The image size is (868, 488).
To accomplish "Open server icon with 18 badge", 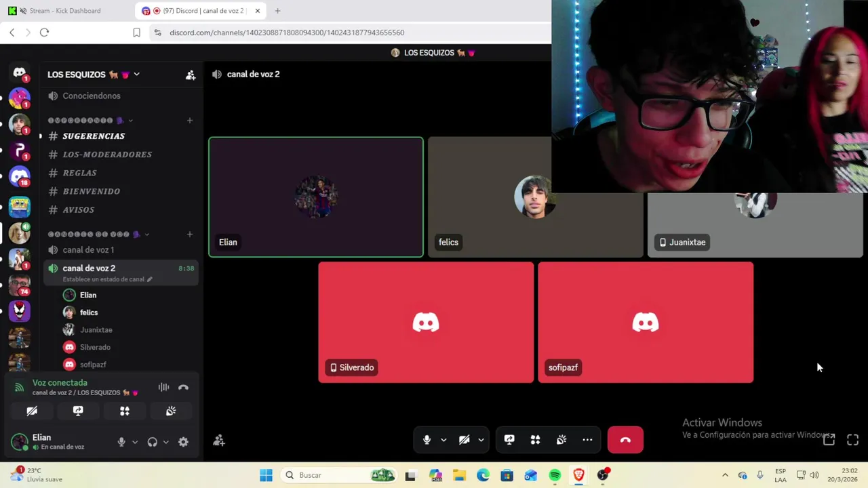I will (19, 176).
